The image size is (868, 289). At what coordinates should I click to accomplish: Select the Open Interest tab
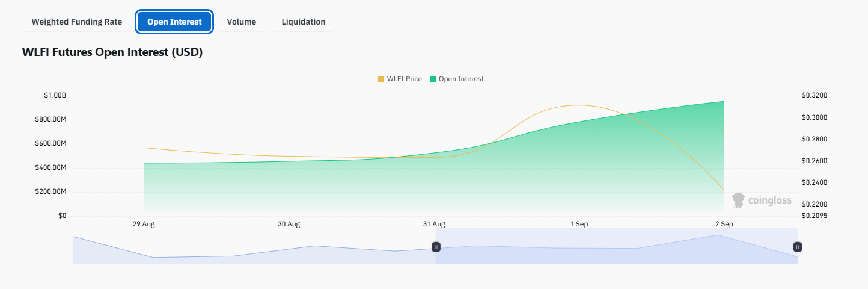point(174,22)
